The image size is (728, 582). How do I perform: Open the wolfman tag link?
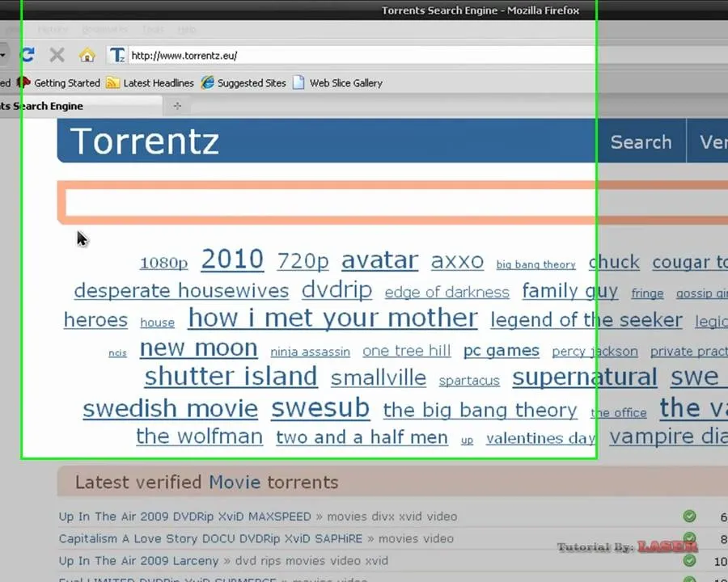point(200,436)
